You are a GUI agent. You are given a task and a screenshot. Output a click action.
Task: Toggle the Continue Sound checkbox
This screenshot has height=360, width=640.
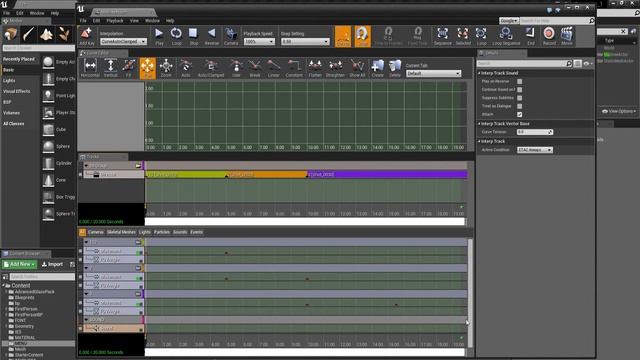click(520, 89)
